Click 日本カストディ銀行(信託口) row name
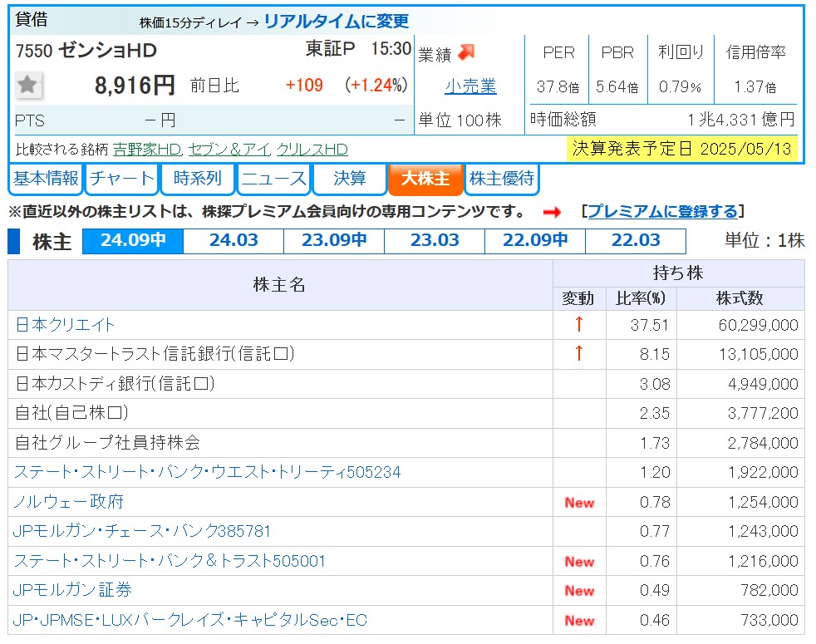This screenshot has width=816, height=644. pyautogui.click(x=115, y=383)
